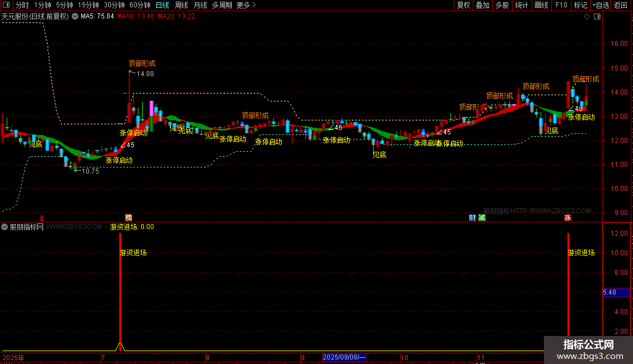Screen dimensions: 633x364
Task: Click the 涨 event marker
Action: 567,217
